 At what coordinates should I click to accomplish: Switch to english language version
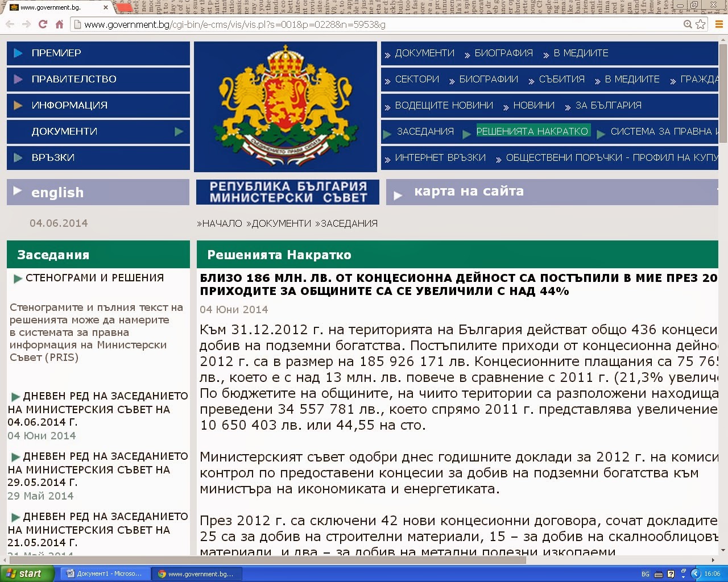[x=57, y=193]
